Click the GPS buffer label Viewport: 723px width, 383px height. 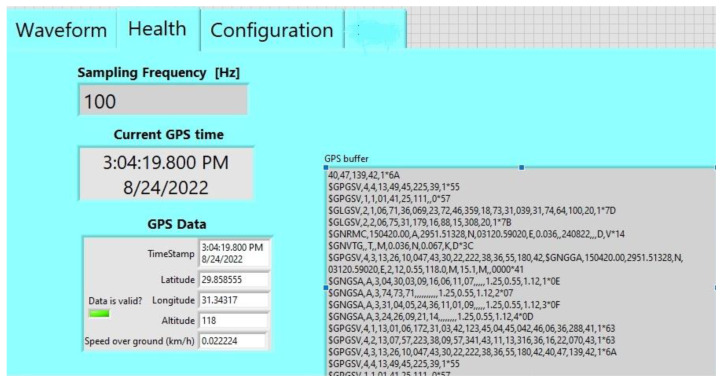tap(346, 159)
